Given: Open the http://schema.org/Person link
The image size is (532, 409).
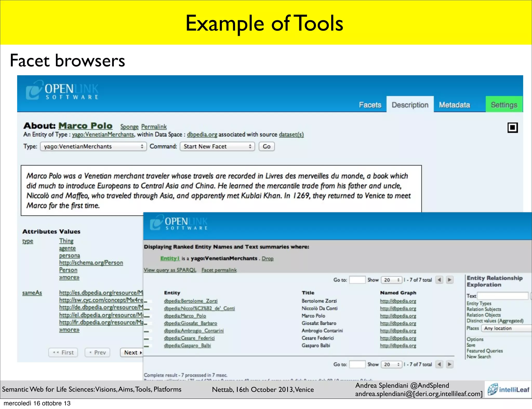Looking at the screenshot, I should (x=91, y=263).
